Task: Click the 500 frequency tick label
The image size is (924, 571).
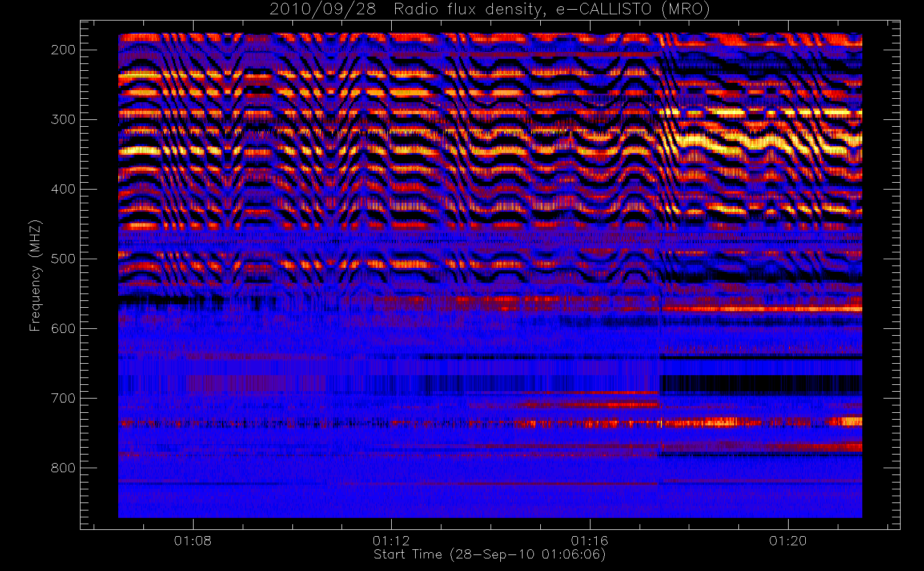Action: (x=63, y=259)
